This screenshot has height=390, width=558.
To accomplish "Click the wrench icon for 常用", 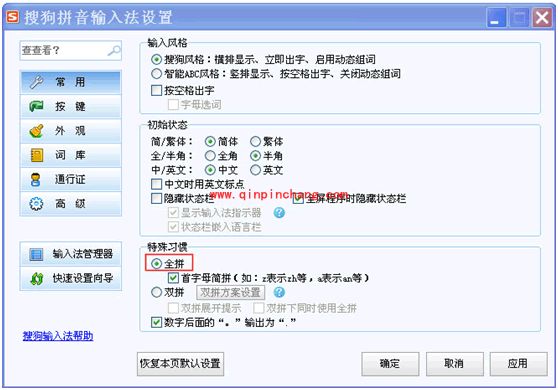I will point(36,82).
